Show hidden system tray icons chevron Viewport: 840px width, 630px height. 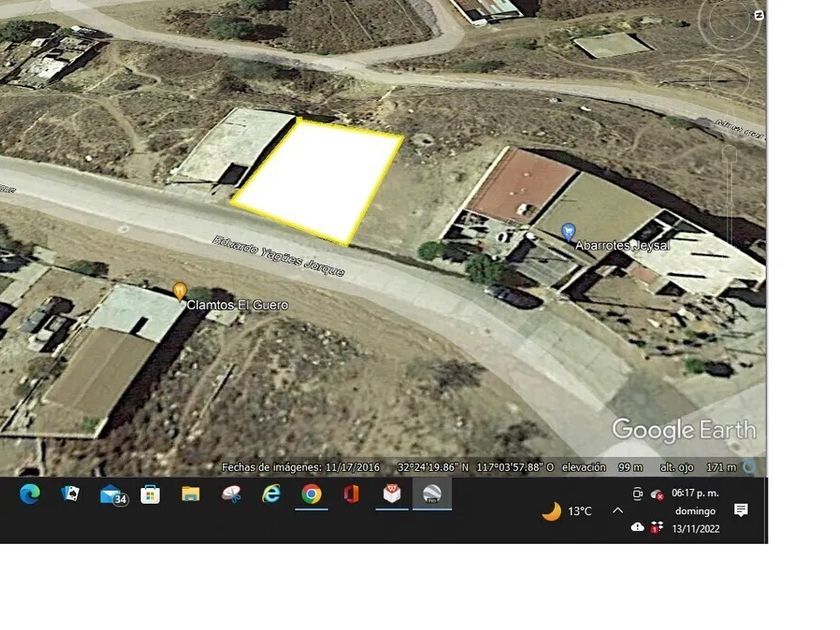pyautogui.click(x=618, y=511)
